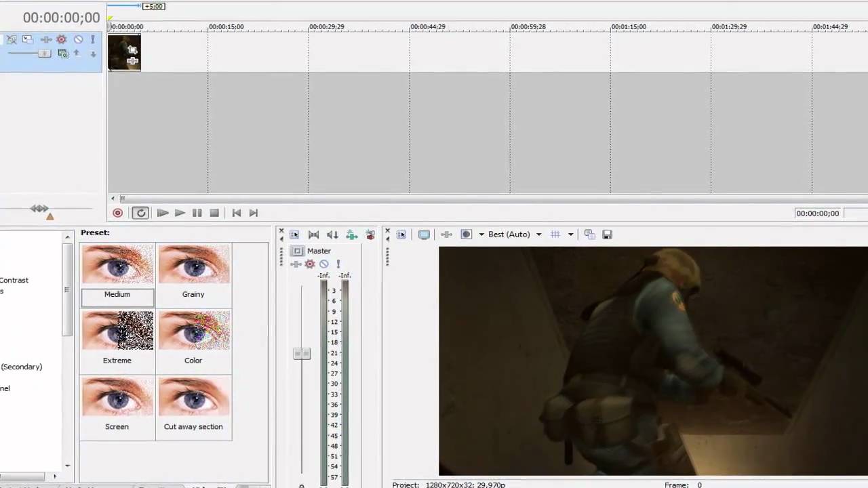Click the Pause button

point(197,213)
